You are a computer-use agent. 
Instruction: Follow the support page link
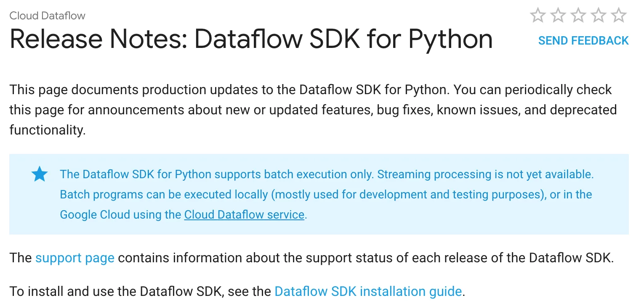tap(75, 258)
